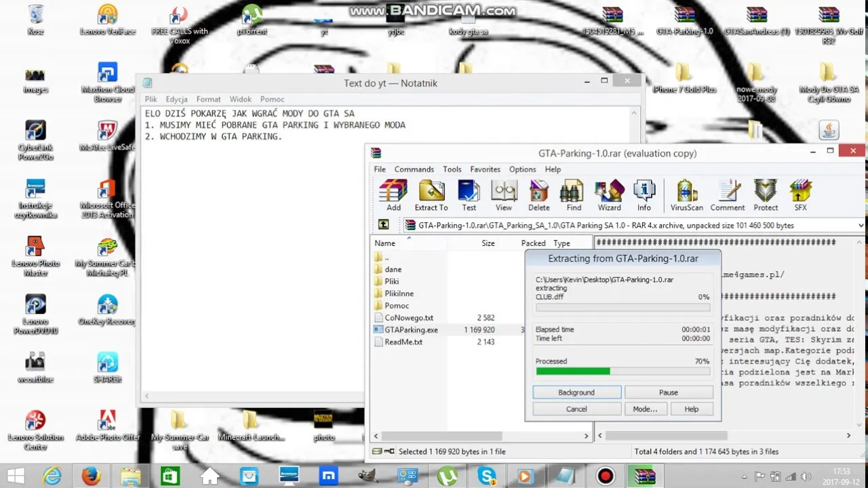Screen dimensions: 868x488
Task: Cancel the extraction
Action: click(x=576, y=409)
